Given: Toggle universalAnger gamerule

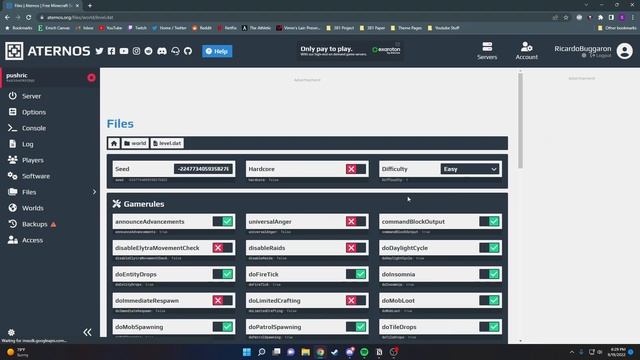Looking at the screenshot, I should pyautogui.click(x=356, y=222).
